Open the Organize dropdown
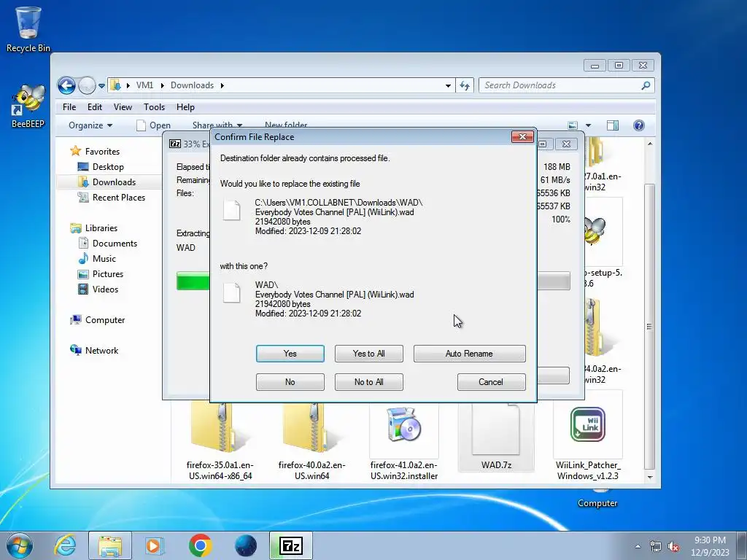The image size is (747, 560). point(90,125)
